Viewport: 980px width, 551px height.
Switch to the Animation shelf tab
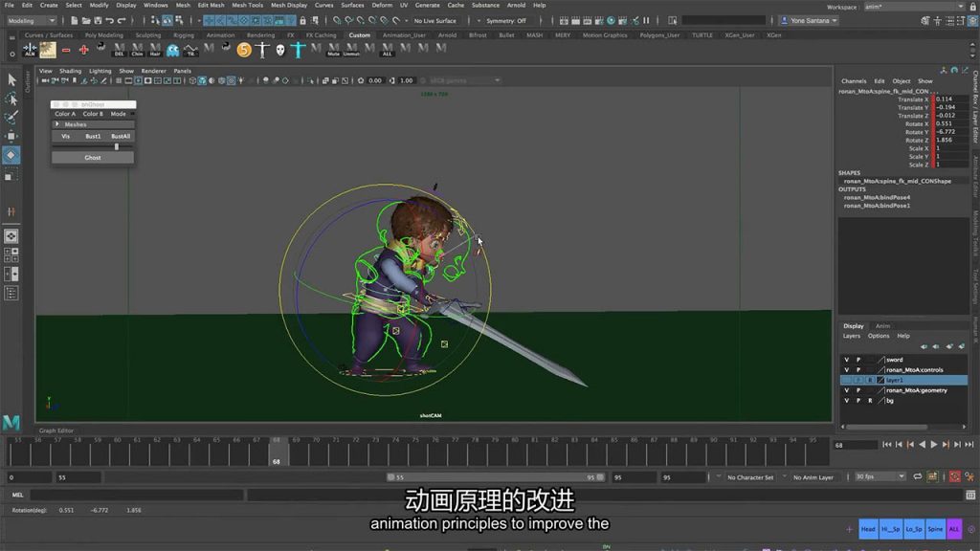tap(221, 35)
